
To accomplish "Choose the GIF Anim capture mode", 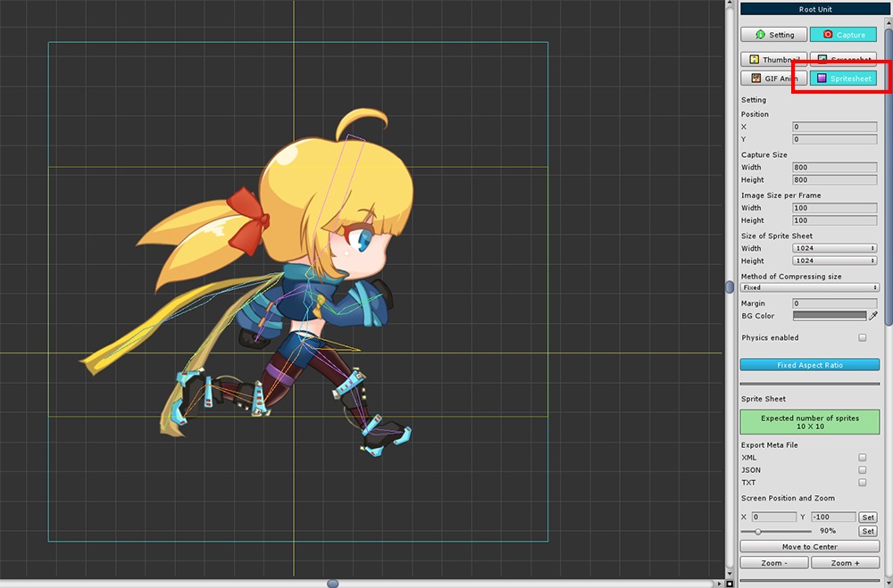I will (774, 79).
